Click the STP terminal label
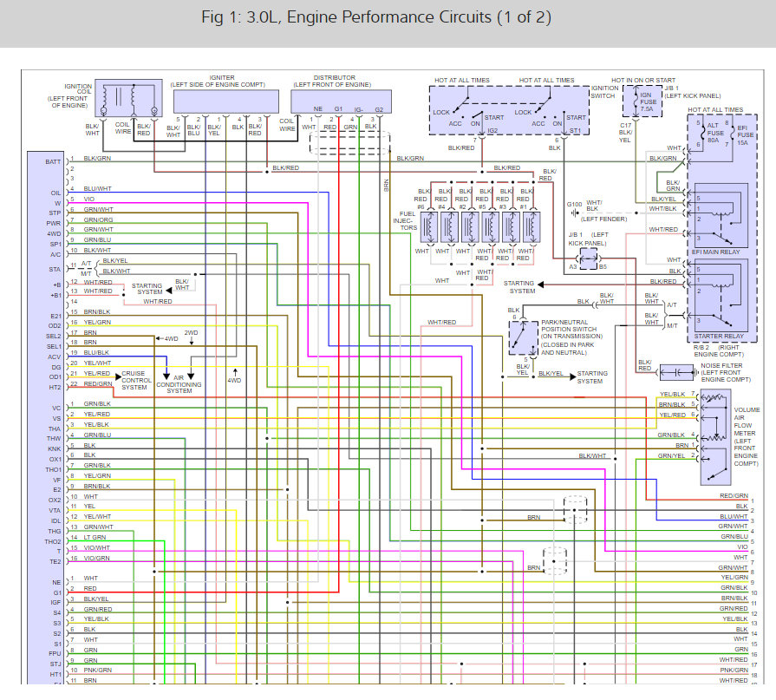The image size is (776, 700). coord(55,213)
